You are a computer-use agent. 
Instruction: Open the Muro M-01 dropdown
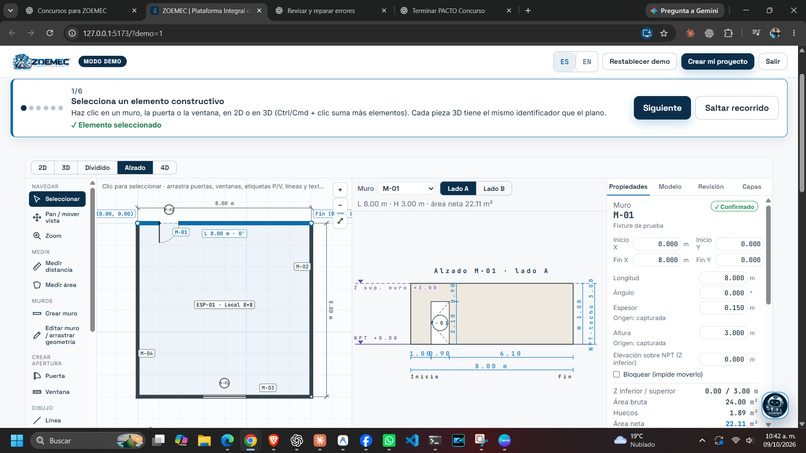click(x=407, y=189)
